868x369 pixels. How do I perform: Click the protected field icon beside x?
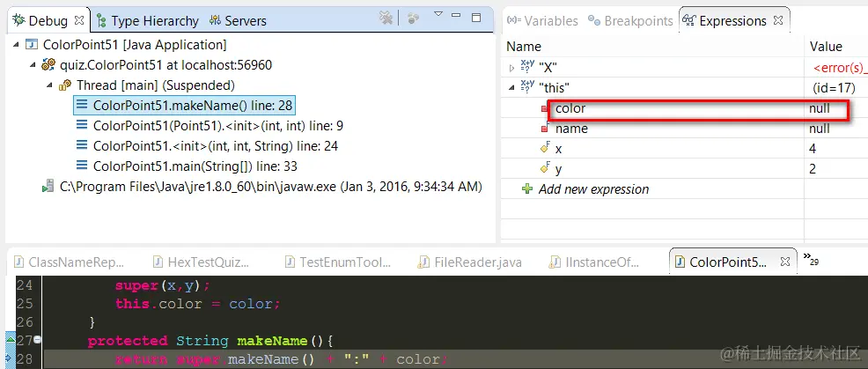[545, 148]
